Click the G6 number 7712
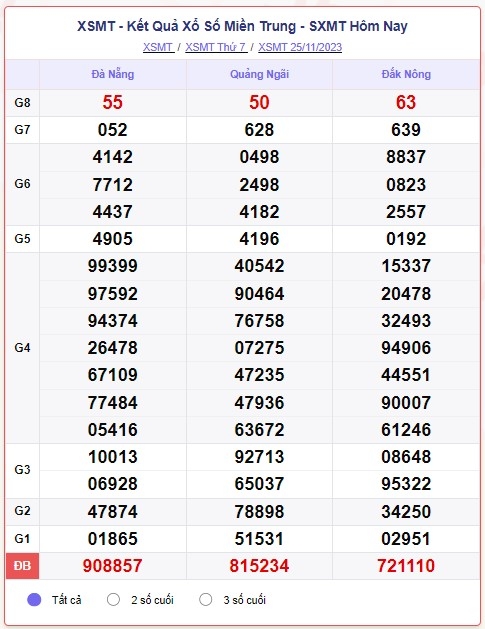Screen dimensions: 485x629 pyautogui.click(x=113, y=185)
